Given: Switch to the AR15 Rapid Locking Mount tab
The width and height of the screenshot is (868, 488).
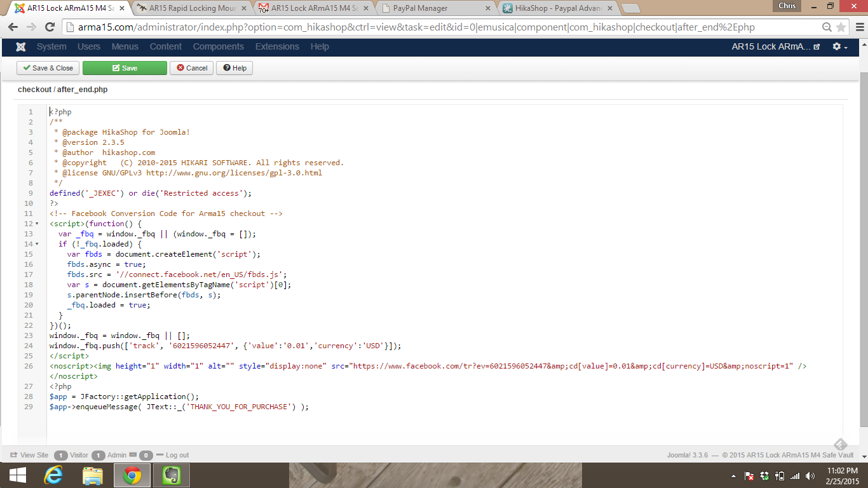Looking at the screenshot, I should [192, 8].
